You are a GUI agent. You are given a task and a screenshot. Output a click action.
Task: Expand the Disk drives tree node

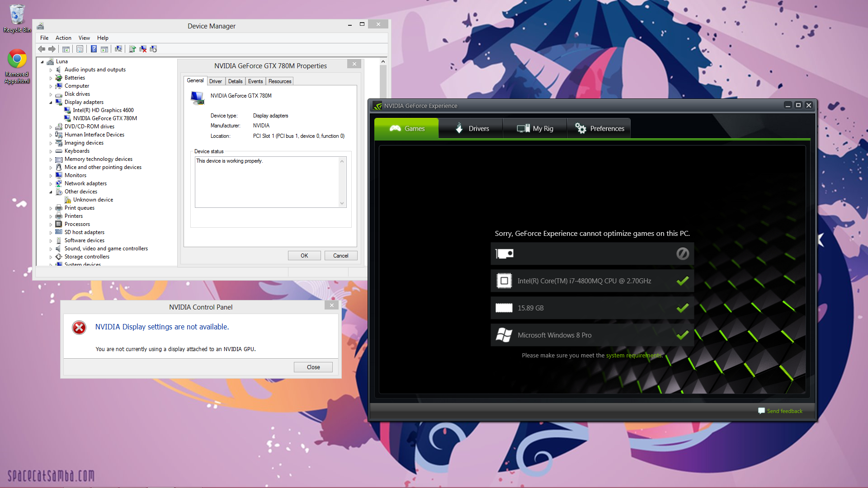pos(51,94)
